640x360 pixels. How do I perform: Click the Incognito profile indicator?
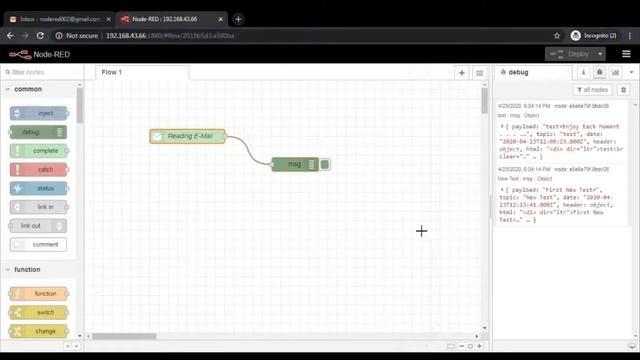(x=594, y=36)
